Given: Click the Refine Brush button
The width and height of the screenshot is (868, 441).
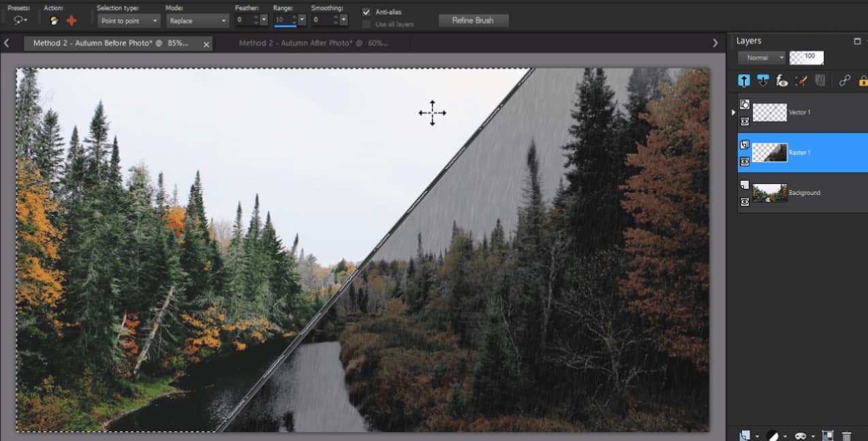Looking at the screenshot, I should click(x=473, y=20).
